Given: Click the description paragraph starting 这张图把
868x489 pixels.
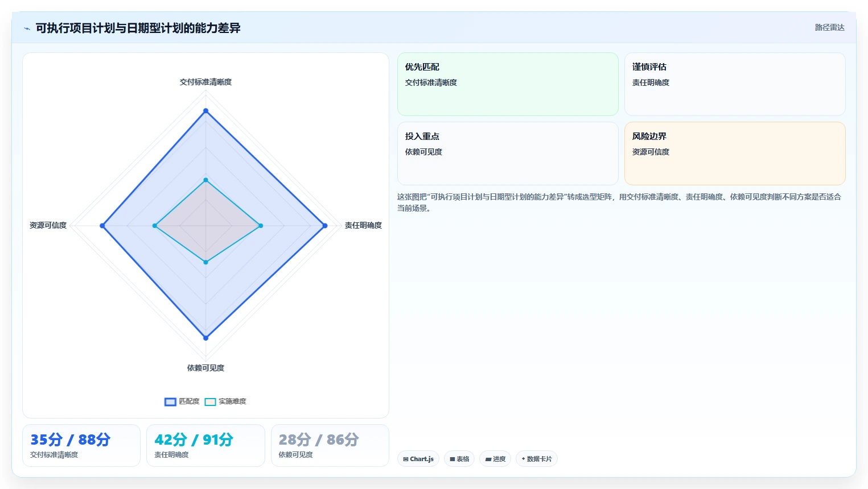Looking at the screenshot, I should click(619, 202).
